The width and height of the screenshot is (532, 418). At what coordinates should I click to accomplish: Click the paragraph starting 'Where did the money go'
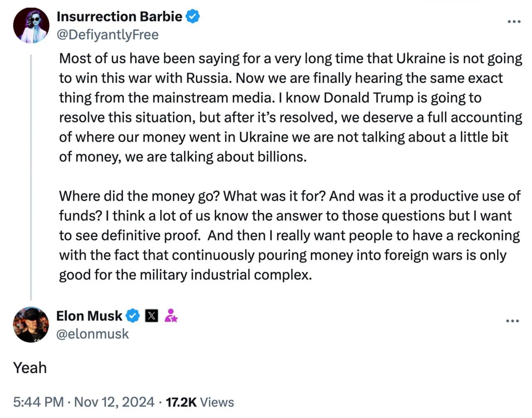289,235
